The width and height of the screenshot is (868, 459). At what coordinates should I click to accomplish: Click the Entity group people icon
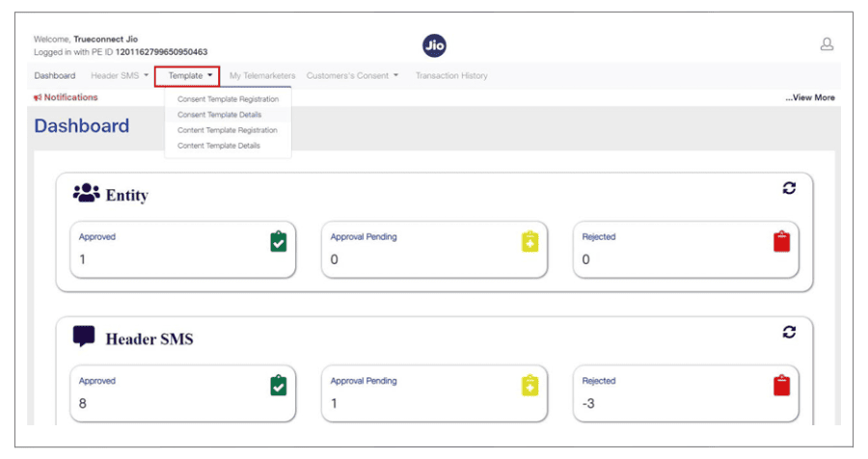pyautogui.click(x=87, y=193)
